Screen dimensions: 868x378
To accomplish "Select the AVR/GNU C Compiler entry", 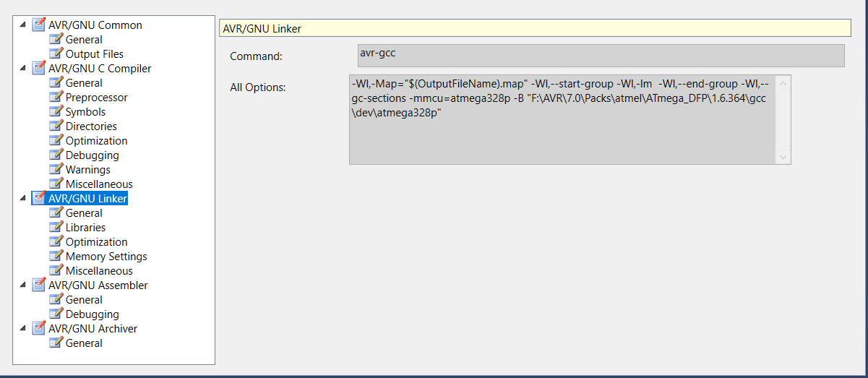I will pyautogui.click(x=100, y=69).
